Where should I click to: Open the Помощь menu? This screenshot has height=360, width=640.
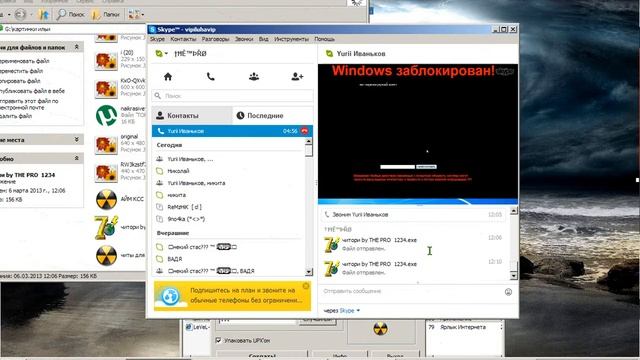(x=324, y=39)
